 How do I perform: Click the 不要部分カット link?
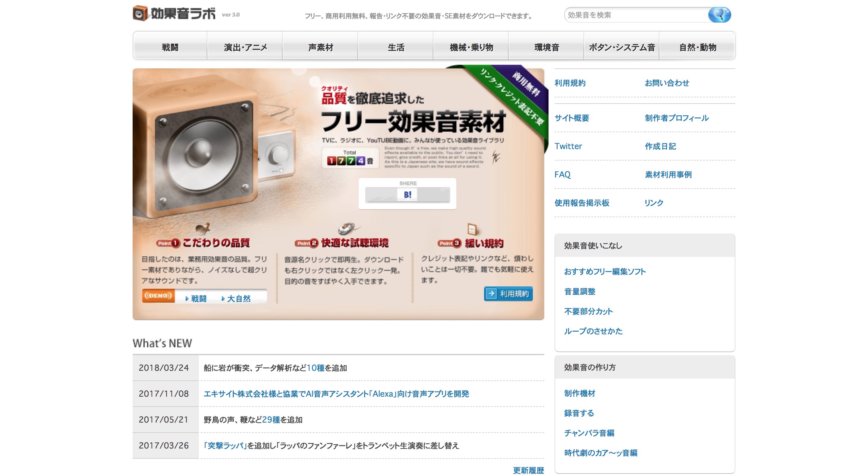(x=588, y=311)
